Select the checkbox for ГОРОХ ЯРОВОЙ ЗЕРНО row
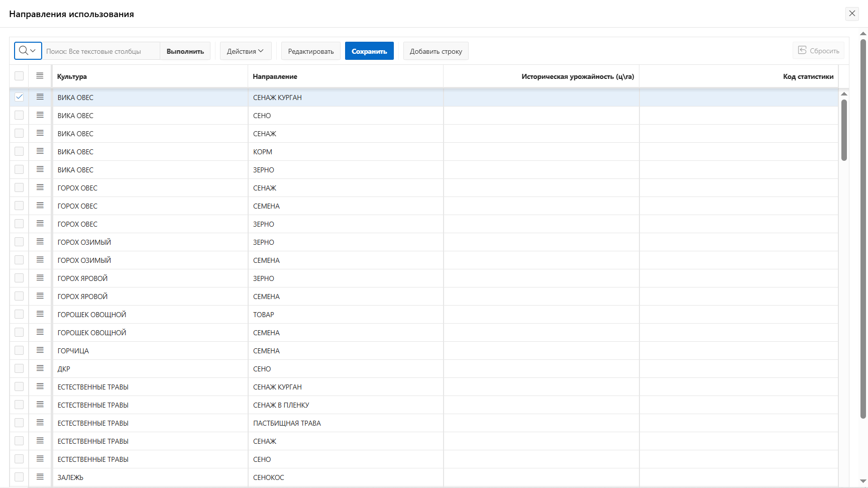The image size is (868, 488). point(19,278)
